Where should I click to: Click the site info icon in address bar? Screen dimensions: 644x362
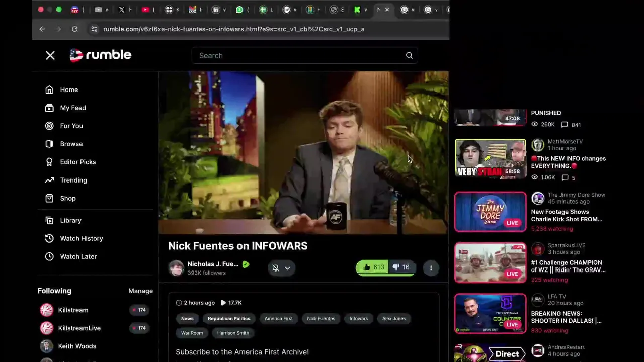pyautogui.click(x=94, y=29)
